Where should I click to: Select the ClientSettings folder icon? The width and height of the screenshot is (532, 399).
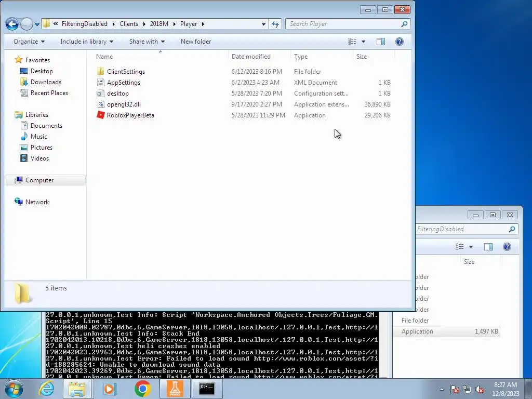[100, 72]
